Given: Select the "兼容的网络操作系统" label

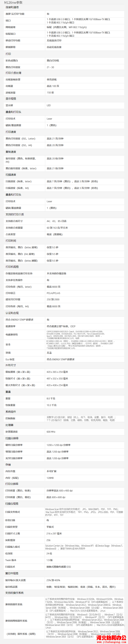Looking at the screenshot, I should [x=16, y=621].
